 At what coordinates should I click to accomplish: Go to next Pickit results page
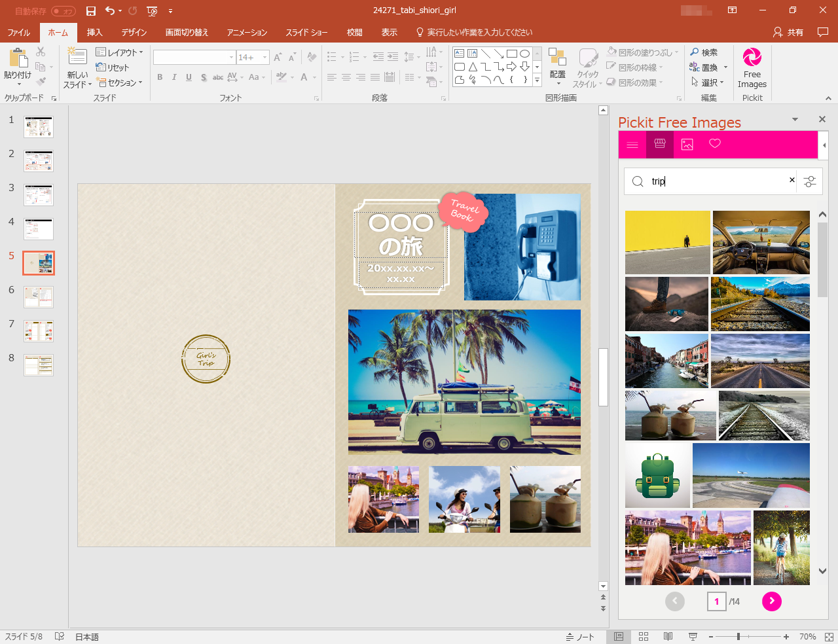[x=771, y=601]
